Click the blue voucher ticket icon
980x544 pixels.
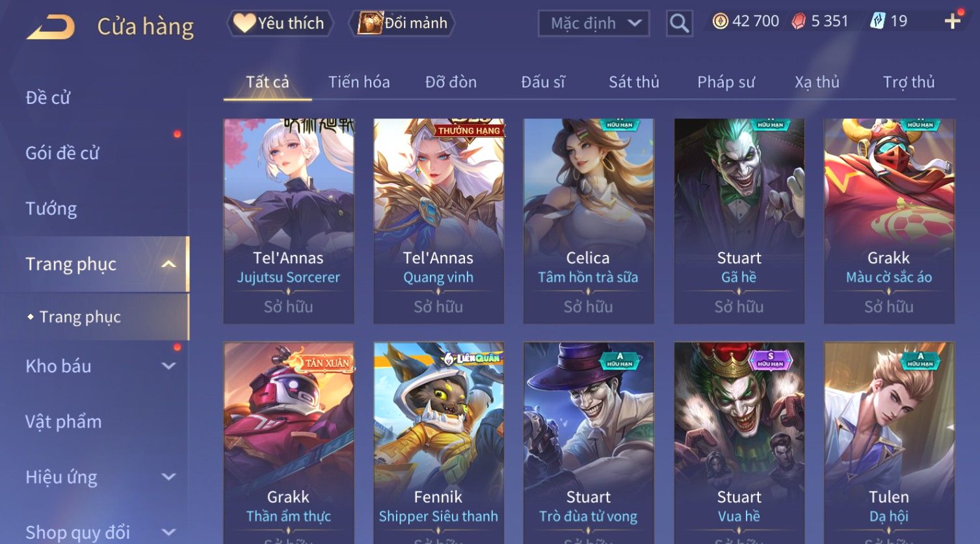click(x=877, y=21)
